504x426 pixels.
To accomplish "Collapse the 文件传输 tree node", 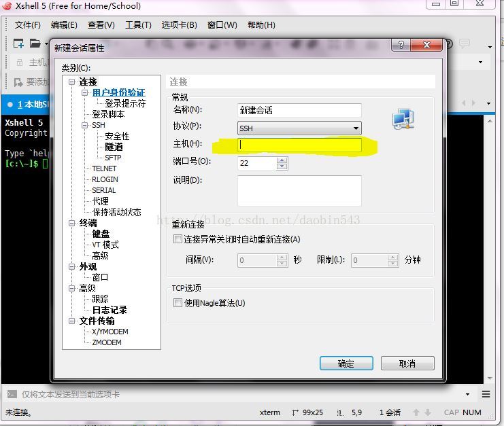I will click(71, 321).
